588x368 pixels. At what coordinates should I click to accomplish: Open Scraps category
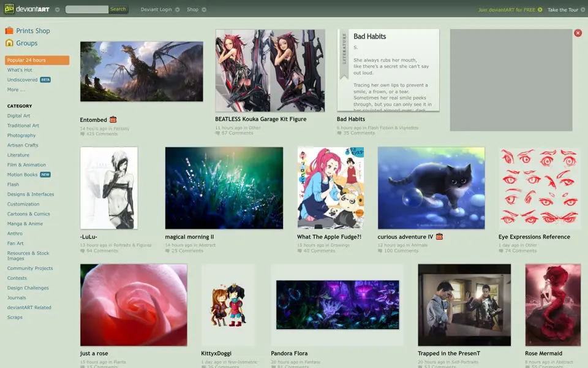pyautogui.click(x=15, y=317)
